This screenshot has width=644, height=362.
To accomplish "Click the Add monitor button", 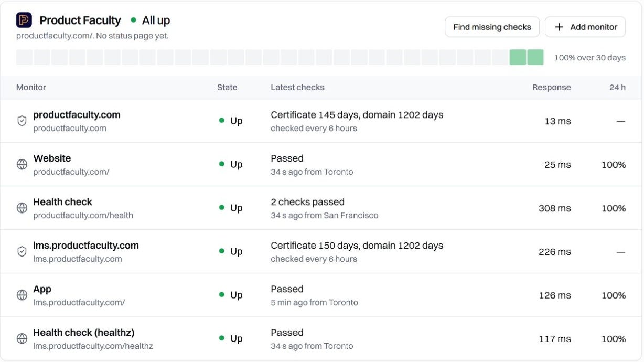I will (x=585, y=27).
